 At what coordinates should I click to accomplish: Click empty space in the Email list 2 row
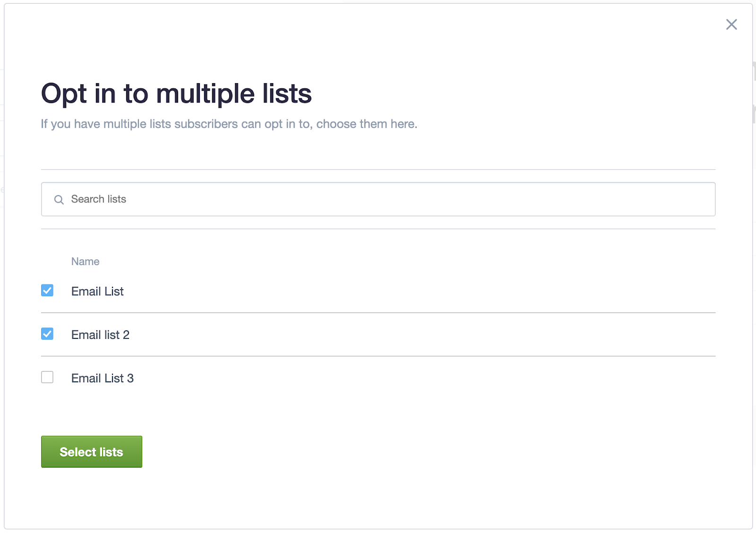click(421, 335)
